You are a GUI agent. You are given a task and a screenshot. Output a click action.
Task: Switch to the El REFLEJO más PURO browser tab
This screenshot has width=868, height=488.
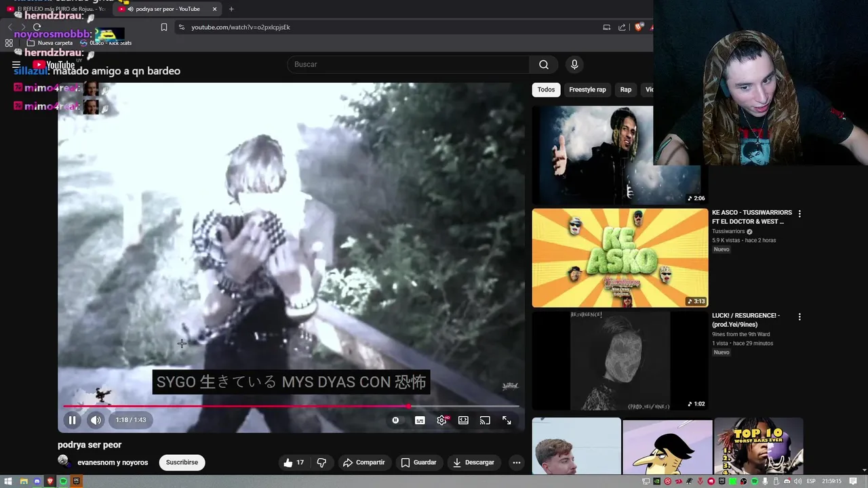click(x=56, y=9)
